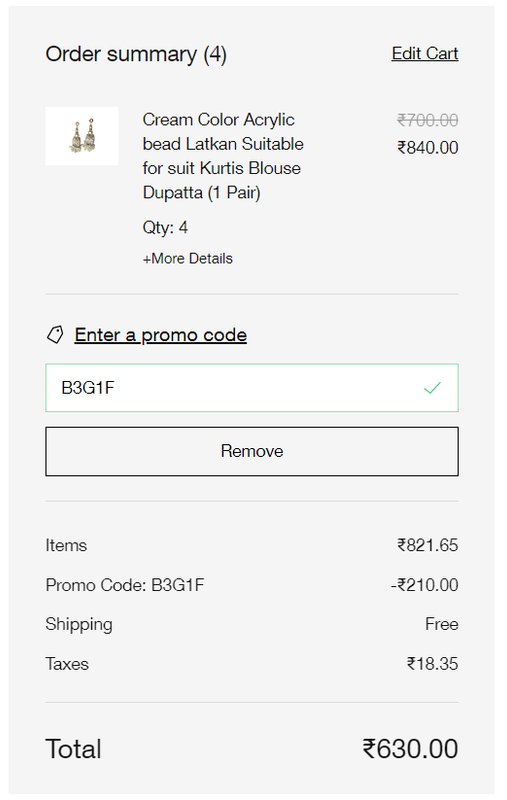The height and width of the screenshot is (800, 507).
Task: Open the Edit Cart link
Action: [x=425, y=54]
